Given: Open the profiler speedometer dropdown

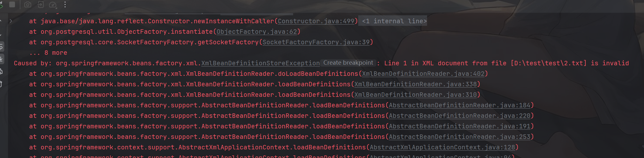Looking at the screenshot, I should [x=53, y=4].
